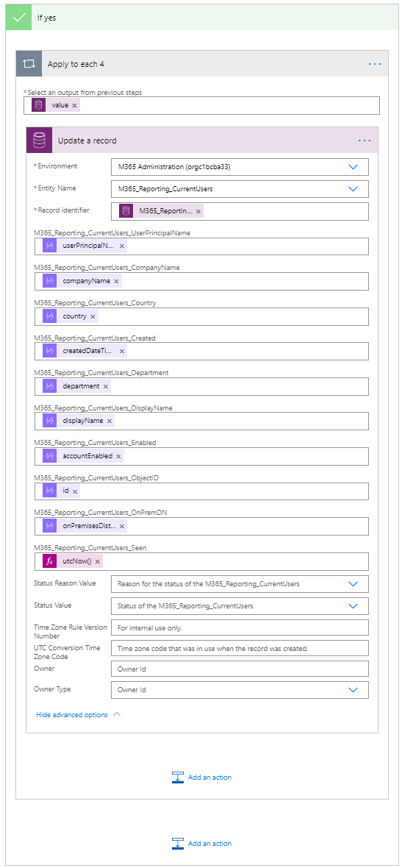Remove the value token from output field
Screen dimensions: 402x868
coord(75,105)
